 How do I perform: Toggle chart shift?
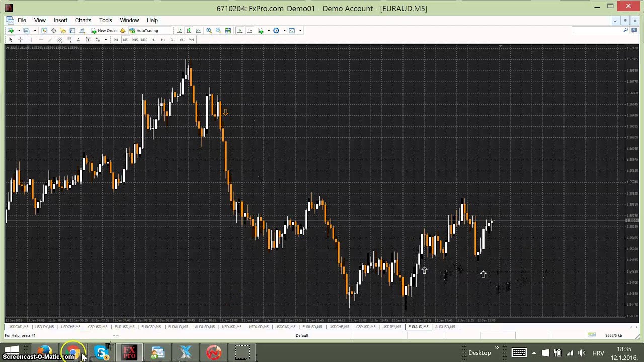pos(249,31)
